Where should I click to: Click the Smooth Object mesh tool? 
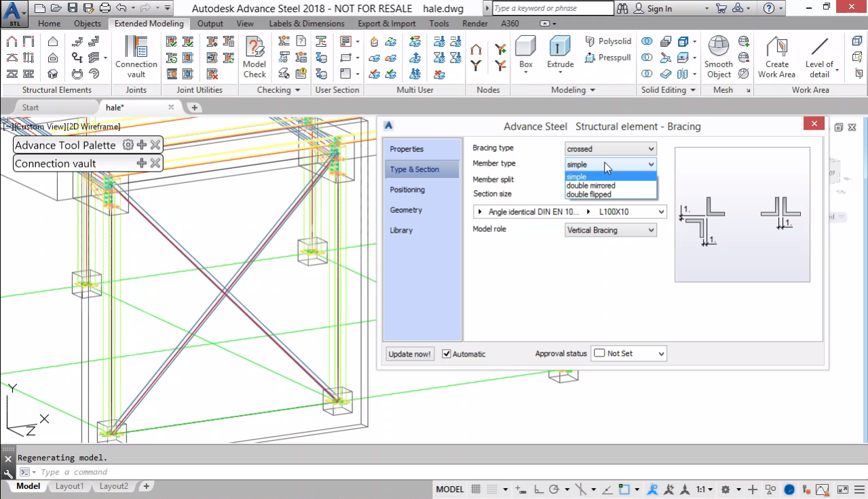pyautogui.click(x=719, y=57)
